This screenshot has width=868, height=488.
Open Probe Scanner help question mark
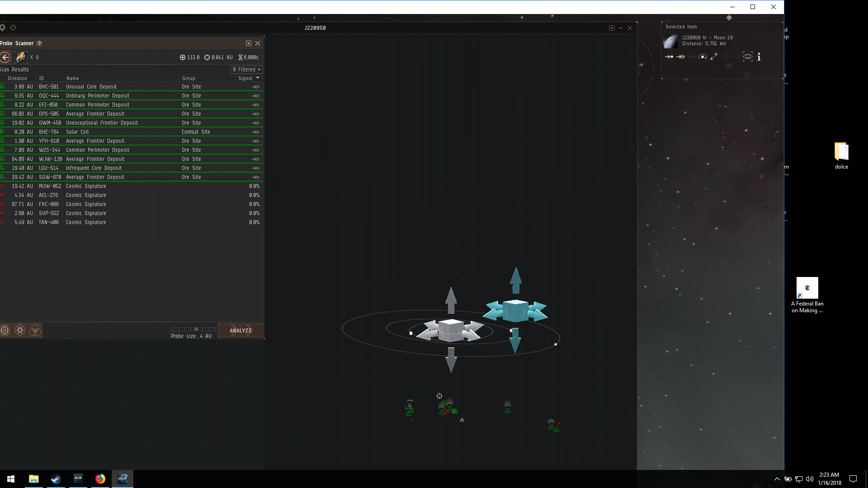point(39,43)
